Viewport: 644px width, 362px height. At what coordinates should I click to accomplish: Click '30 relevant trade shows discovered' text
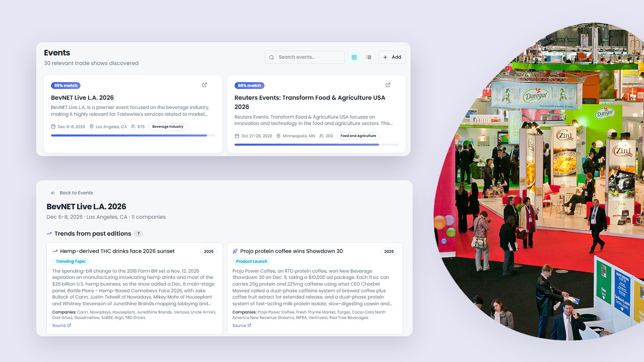[91, 63]
